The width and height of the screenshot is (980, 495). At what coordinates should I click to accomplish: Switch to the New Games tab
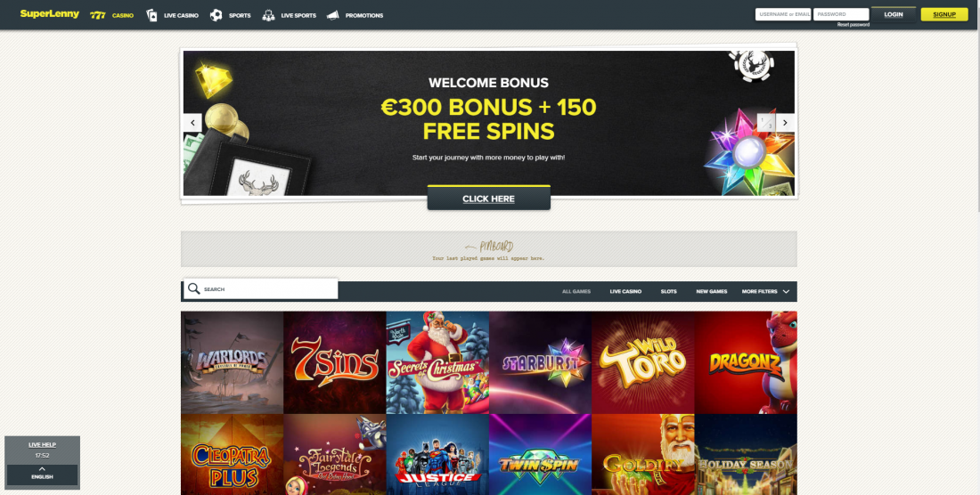point(711,291)
